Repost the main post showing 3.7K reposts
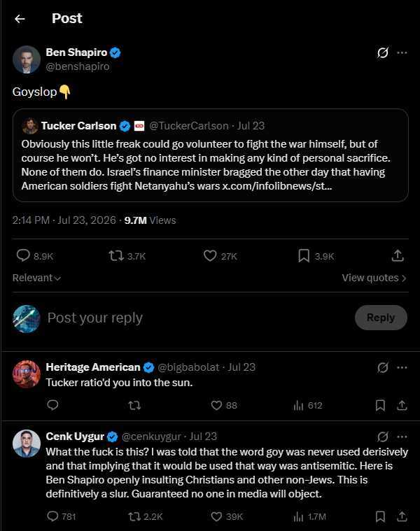 pyautogui.click(x=116, y=255)
